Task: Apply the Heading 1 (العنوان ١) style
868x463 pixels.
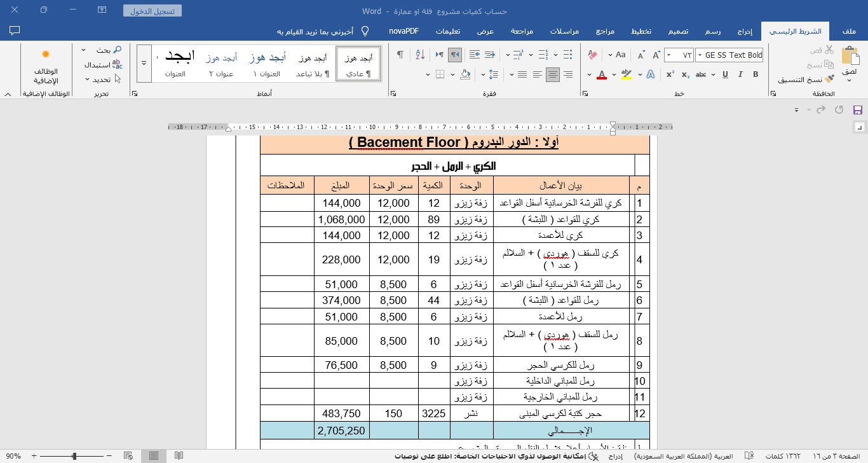Action: [266, 62]
